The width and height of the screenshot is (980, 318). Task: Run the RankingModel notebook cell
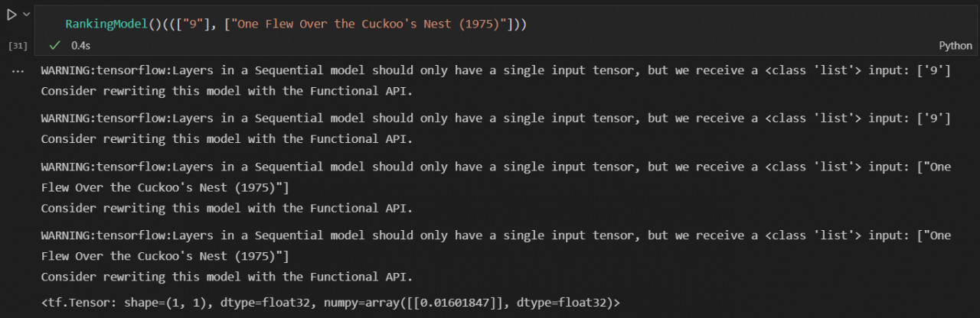(11, 15)
